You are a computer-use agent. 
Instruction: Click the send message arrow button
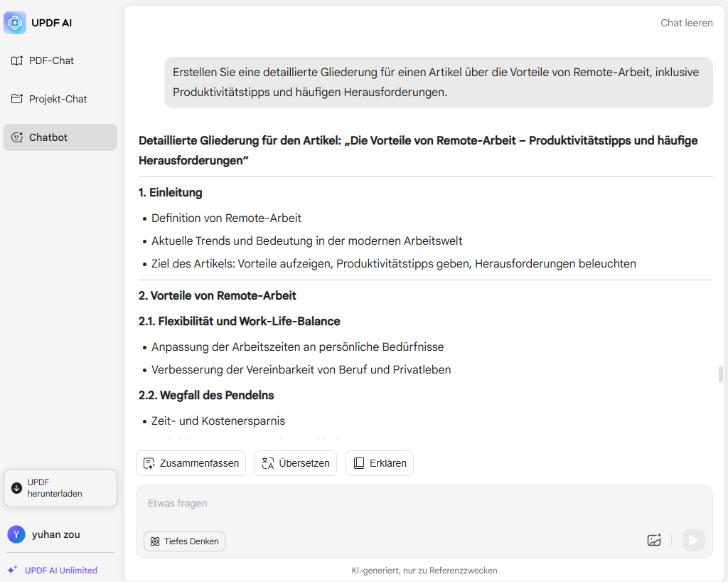[694, 540]
